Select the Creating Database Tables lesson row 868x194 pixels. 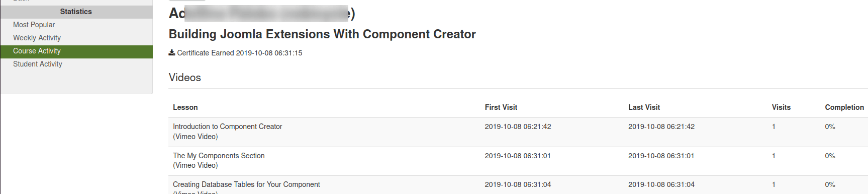click(518, 185)
